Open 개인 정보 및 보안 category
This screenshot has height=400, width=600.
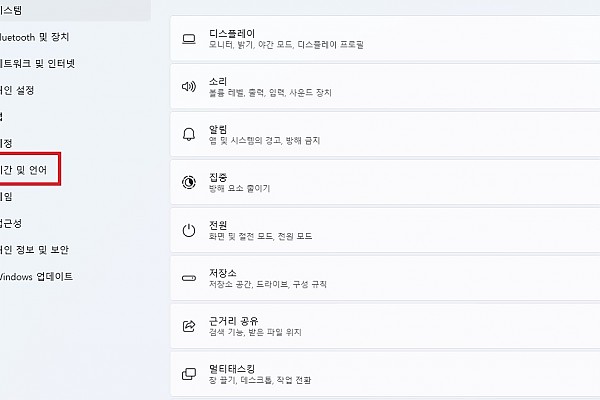(x=34, y=250)
